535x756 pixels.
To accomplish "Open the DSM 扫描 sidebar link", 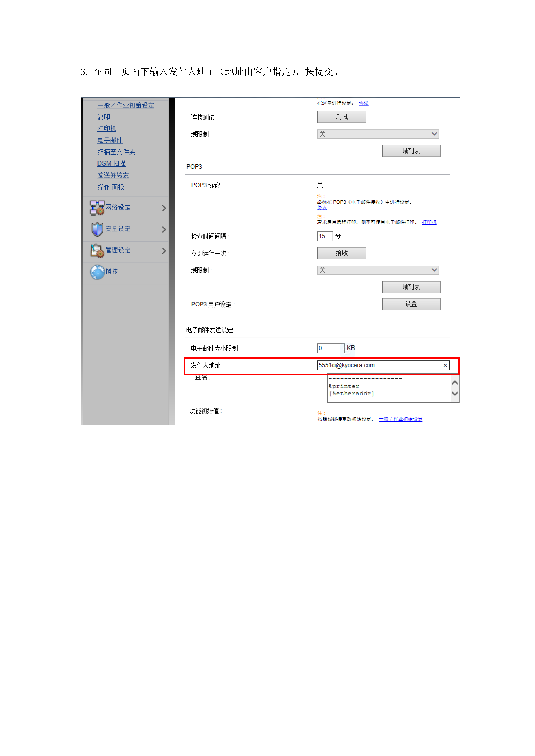I will pos(112,164).
